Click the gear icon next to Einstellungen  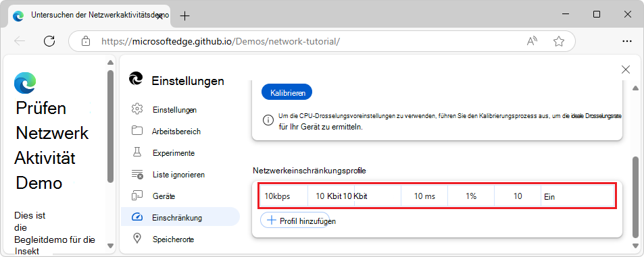137,109
